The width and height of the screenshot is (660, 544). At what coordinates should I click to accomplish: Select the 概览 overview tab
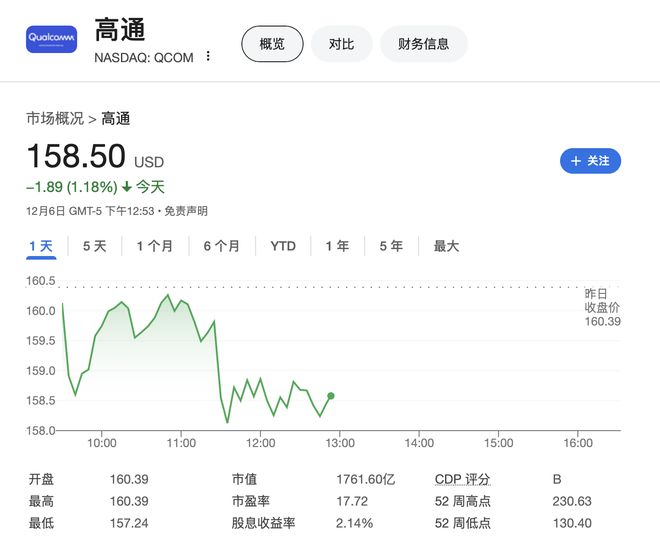272,43
